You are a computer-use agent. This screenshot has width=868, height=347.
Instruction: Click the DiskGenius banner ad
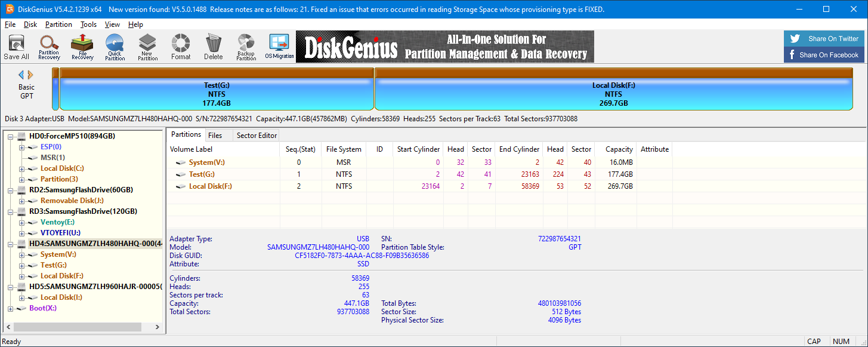pyautogui.click(x=445, y=47)
